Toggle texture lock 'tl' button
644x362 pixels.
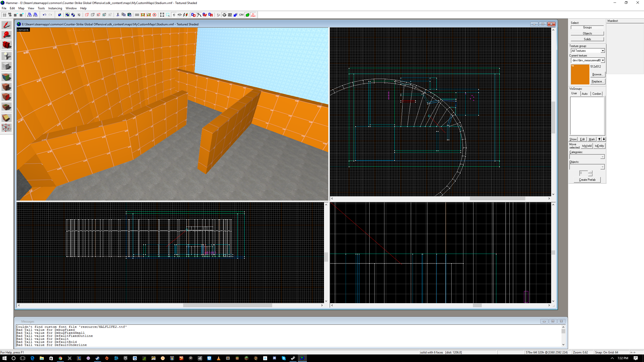[174, 15]
